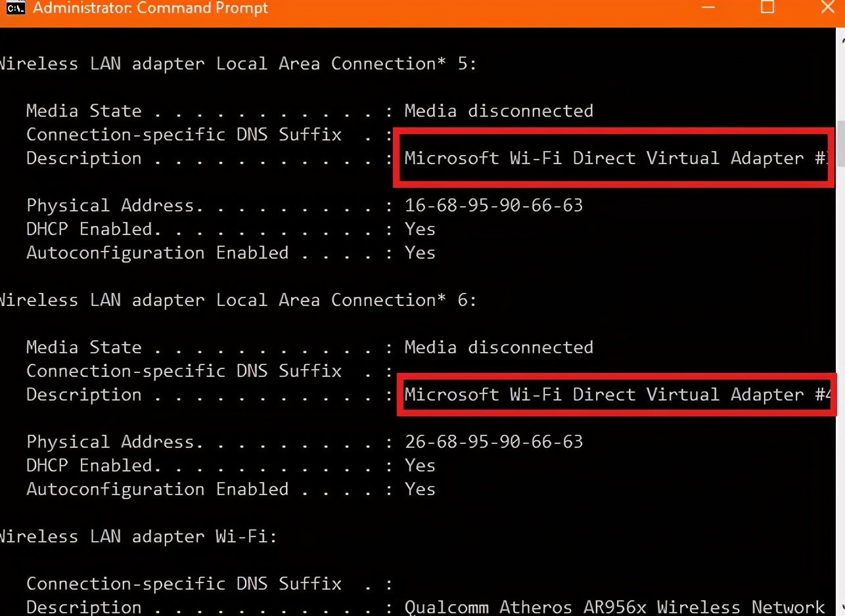Click the 'DHCP Enabled' line under Connection* 5
845x616 pixels.
click(x=89, y=229)
